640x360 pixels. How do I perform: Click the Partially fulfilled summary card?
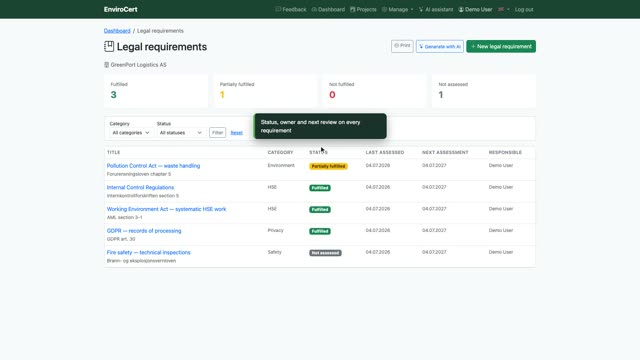265,91
